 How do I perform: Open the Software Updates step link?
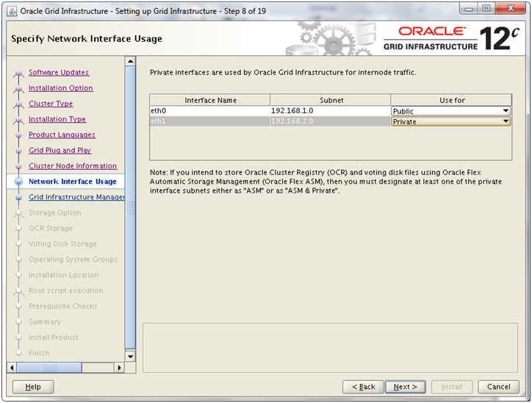point(59,72)
